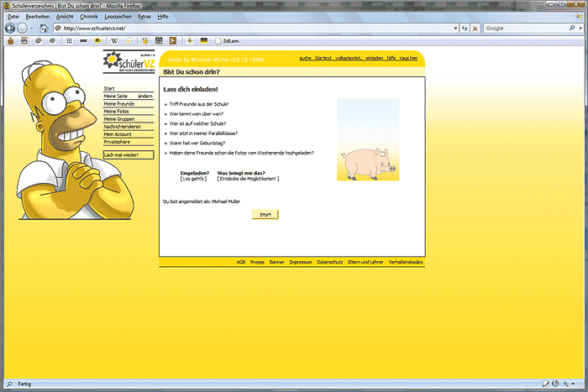The height and width of the screenshot is (392, 588).
Task: Open Mein Account in sidebar
Action: 118,134
